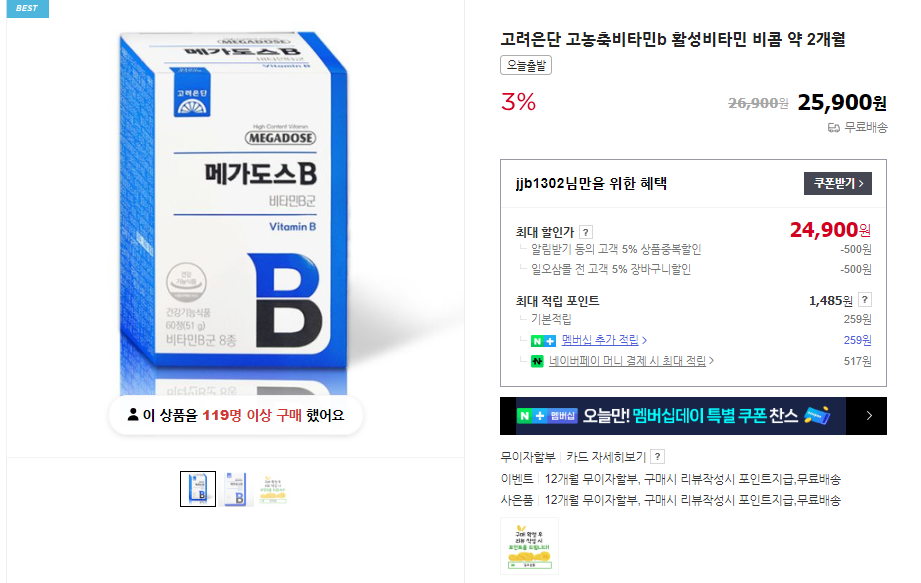
Task: Select the second product box thumbnail
Action: pyautogui.click(x=233, y=488)
